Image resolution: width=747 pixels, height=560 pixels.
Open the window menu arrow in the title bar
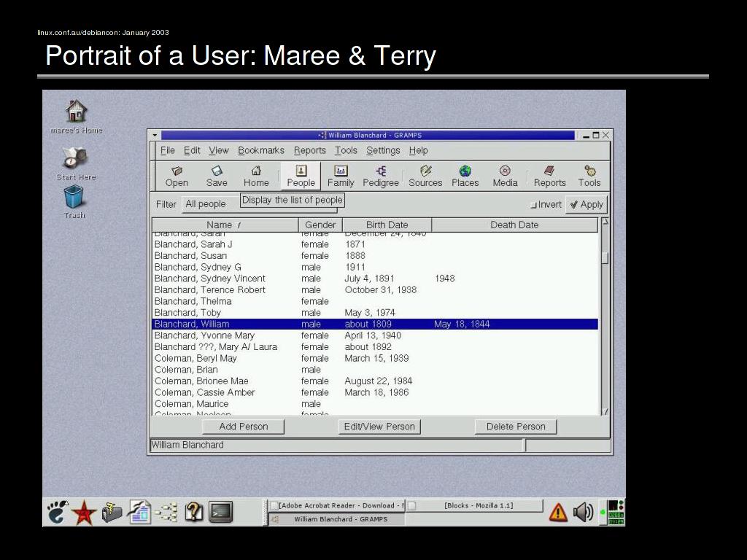click(154, 135)
